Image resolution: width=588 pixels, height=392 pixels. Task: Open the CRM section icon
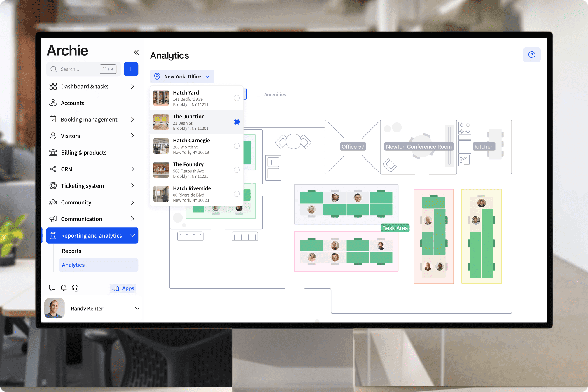(x=53, y=169)
